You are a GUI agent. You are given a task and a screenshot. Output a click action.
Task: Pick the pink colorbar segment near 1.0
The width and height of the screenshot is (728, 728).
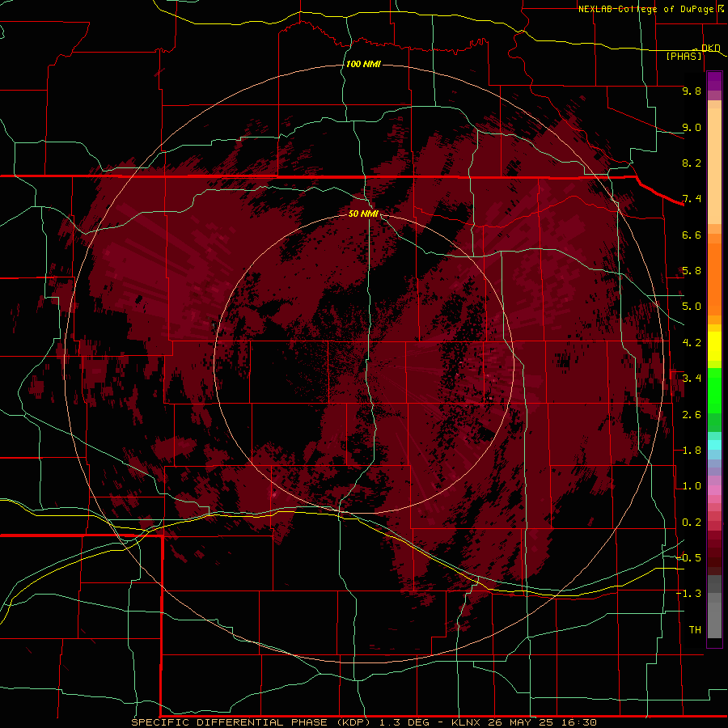point(714,490)
